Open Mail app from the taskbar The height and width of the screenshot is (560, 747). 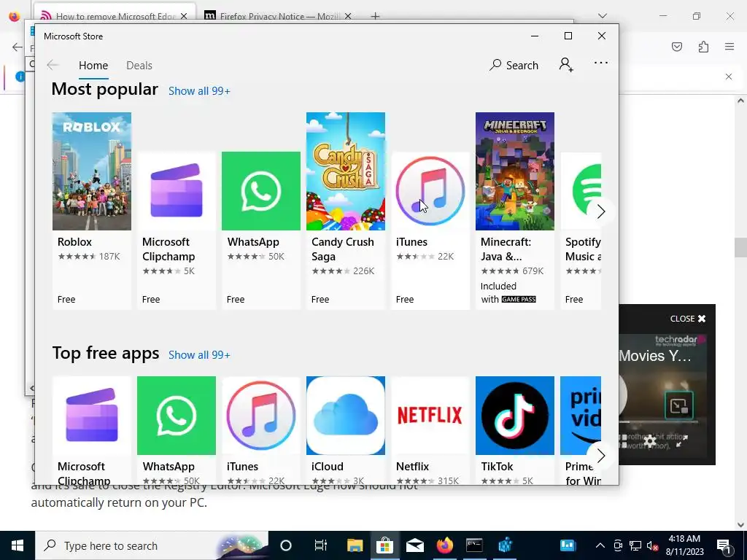(415, 545)
